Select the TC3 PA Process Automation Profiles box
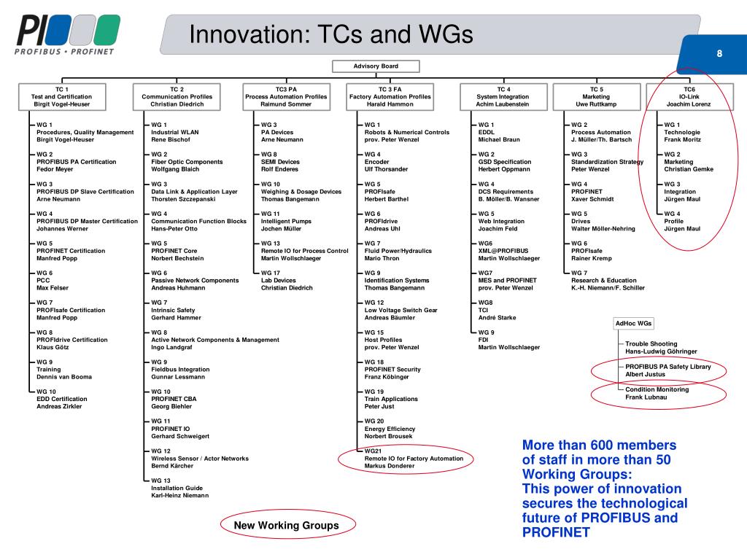The image size is (747, 560). point(286,97)
